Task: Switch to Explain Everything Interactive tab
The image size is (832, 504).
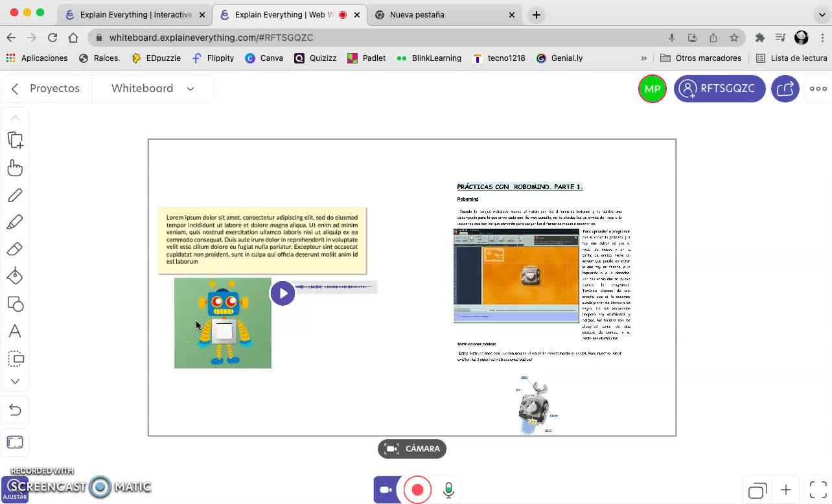Action: tap(135, 14)
